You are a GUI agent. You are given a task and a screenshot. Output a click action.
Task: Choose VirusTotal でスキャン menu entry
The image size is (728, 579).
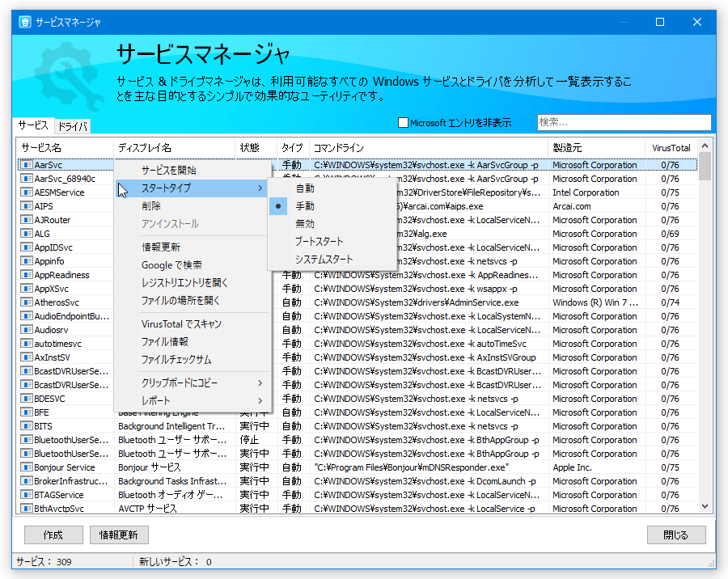(192, 324)
